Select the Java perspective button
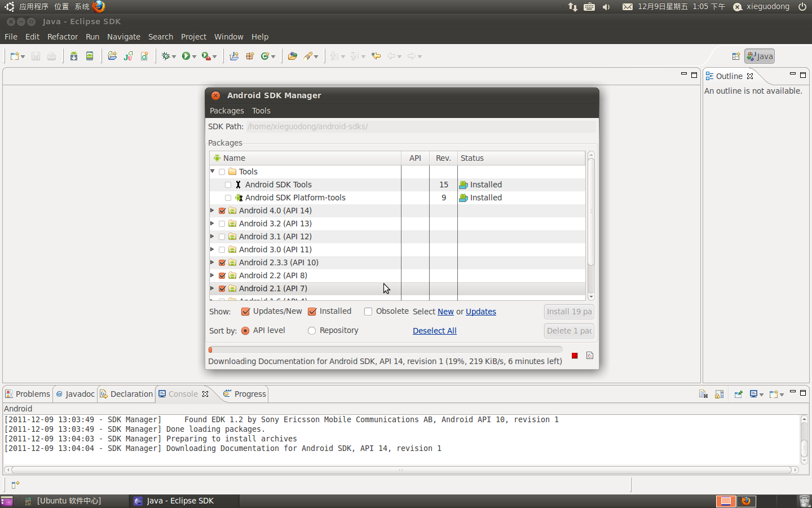 (760, 56)
